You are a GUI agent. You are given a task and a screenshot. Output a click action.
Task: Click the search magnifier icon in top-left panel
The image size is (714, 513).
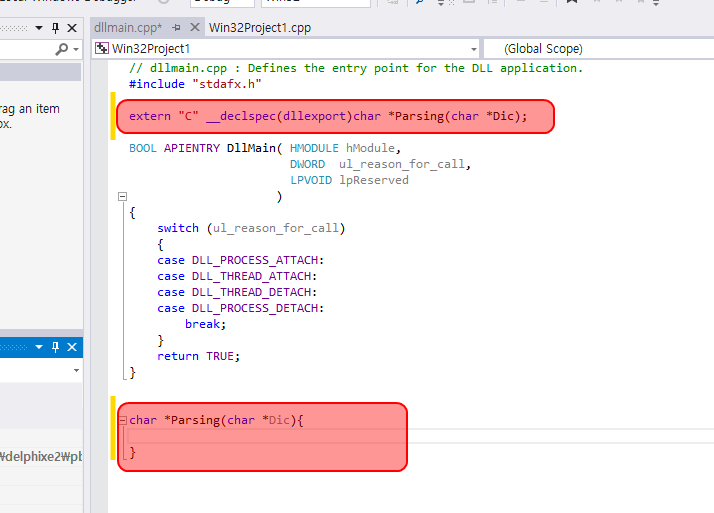[x=63, y=48]
